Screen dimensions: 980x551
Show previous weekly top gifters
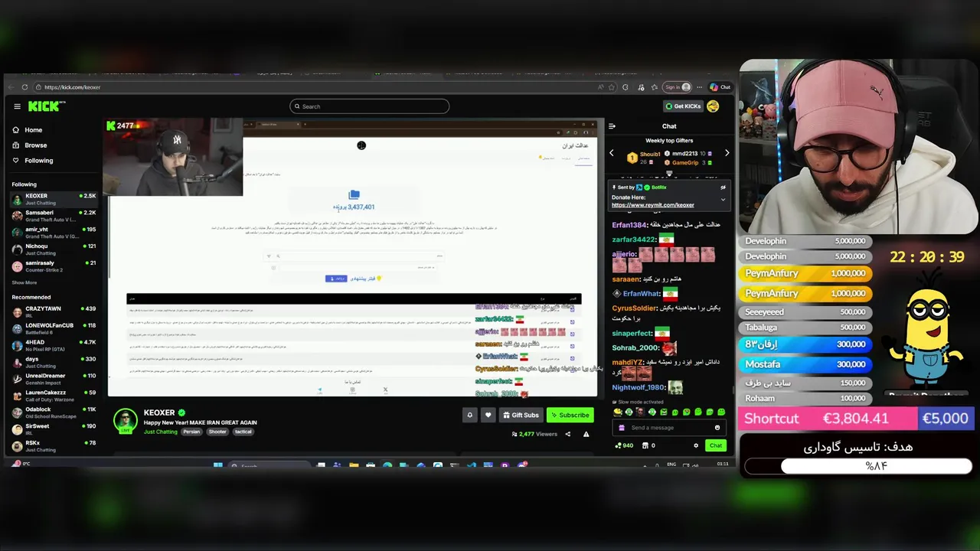tap(612, 153)
